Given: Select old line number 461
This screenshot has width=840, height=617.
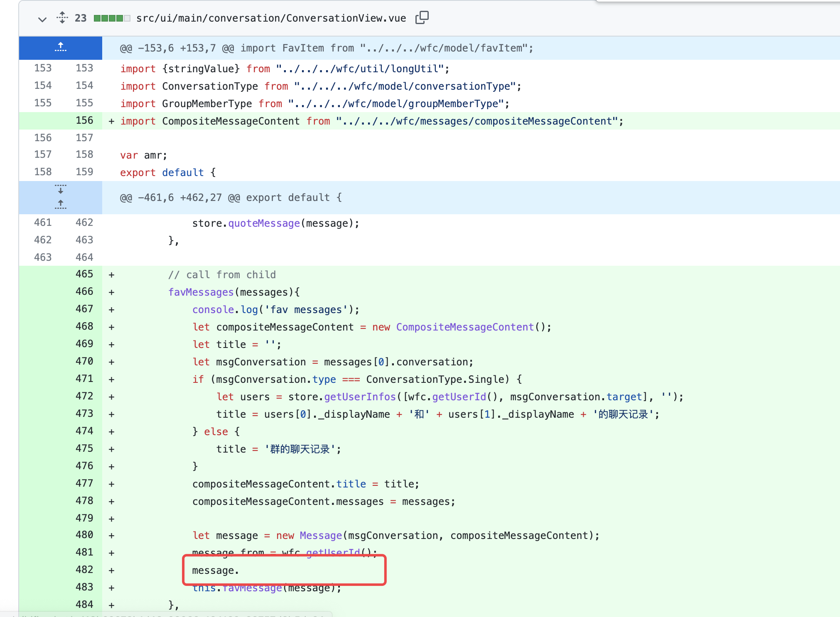Looking at the screenshot, I should click(43, 223).
